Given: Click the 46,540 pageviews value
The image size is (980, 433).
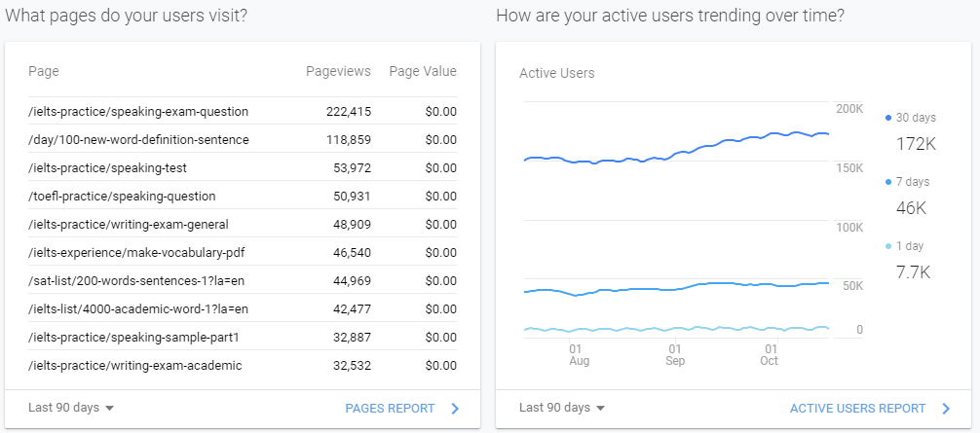Looking at the screenshot, I should pyautogui.click(x=352, y=253).
